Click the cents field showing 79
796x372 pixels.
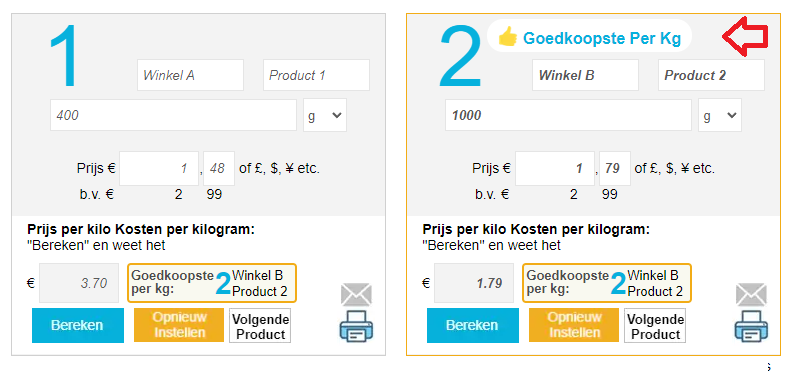(615, 168)
